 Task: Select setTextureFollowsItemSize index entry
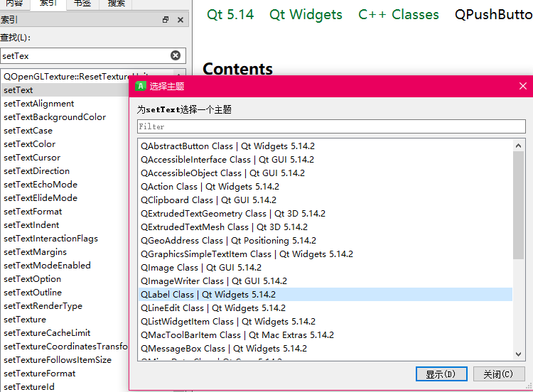[x=65, y=360]
